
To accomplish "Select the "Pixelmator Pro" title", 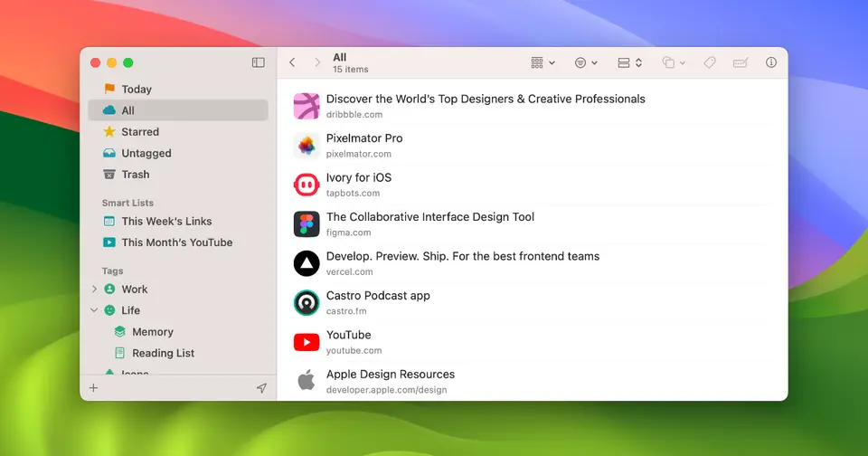I will pyautogui.click(x=364, y=138).
